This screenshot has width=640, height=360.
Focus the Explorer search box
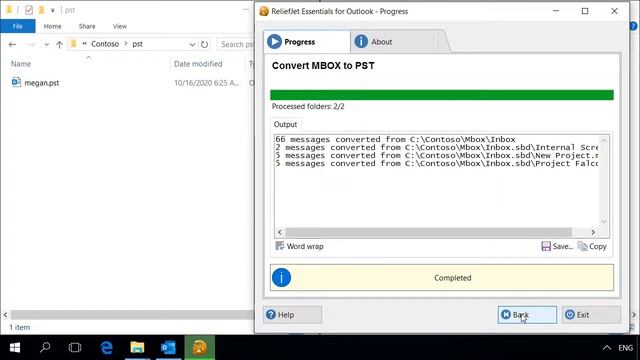[x=236, y=44]
